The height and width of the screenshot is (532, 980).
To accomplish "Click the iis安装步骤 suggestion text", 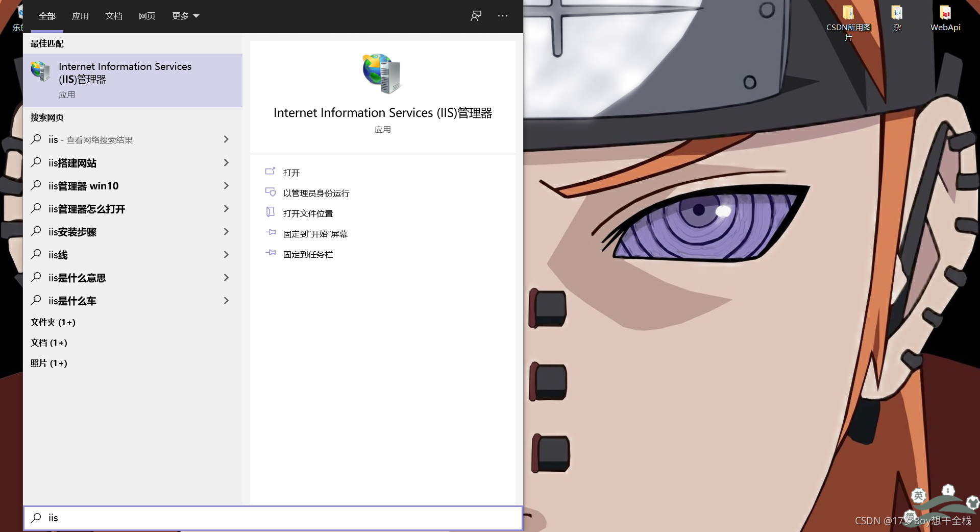I will click(x=72, y=232).
